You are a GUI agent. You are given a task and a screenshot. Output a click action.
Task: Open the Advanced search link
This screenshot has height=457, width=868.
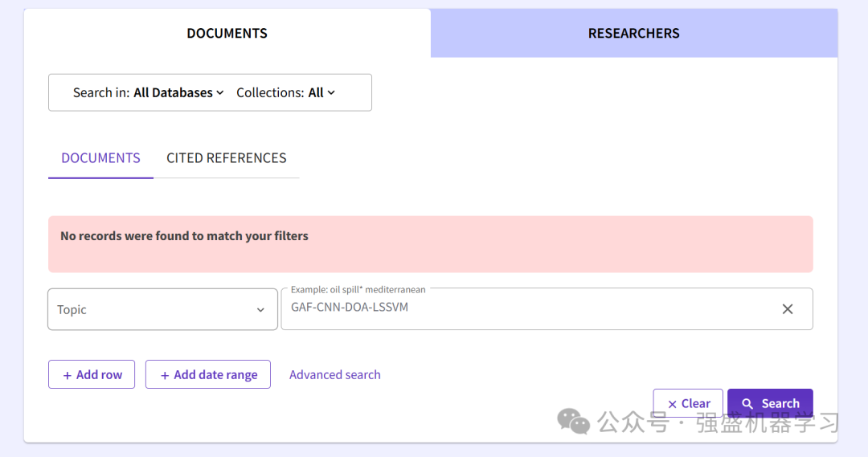coord(335,374)
